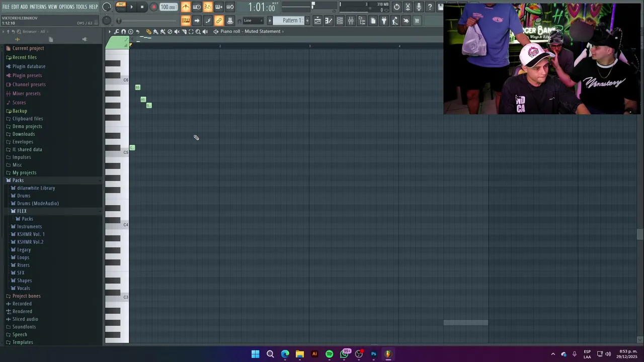The height and width of the screenshot is (362, 644).
Task: Toggle wait for input before recording
Action: click(x=197, y=7)
